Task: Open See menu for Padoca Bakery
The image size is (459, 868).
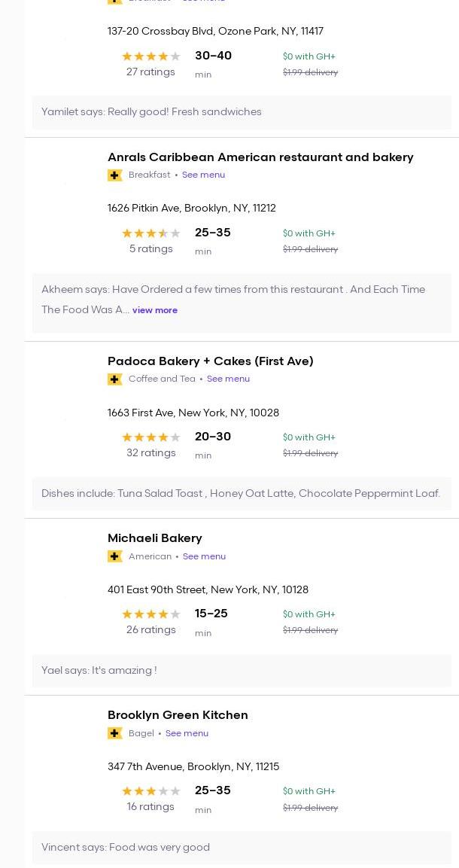Action: pyautogui.click(x=228, y=379)
